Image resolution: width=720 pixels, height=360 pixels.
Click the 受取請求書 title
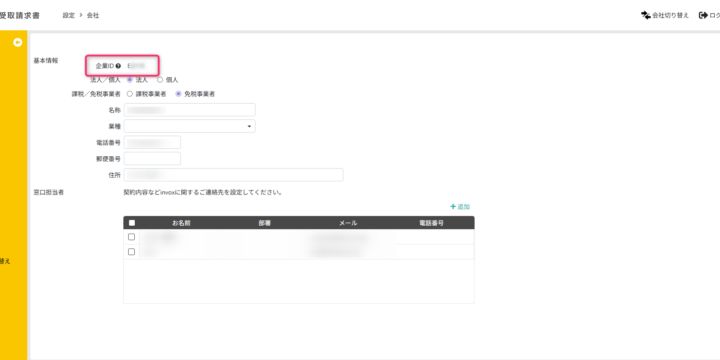click(x=19, y=16)
